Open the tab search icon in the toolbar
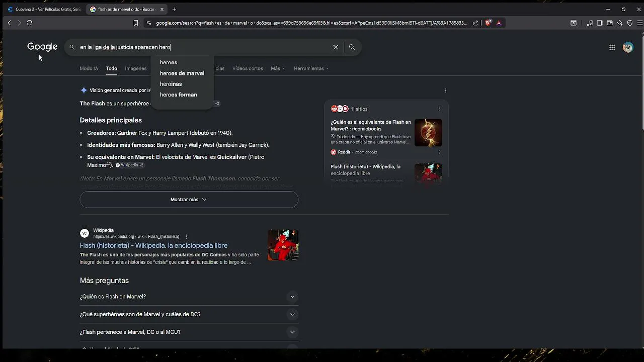The height and width of the screenshot is (362, 644). click(573, 23)
